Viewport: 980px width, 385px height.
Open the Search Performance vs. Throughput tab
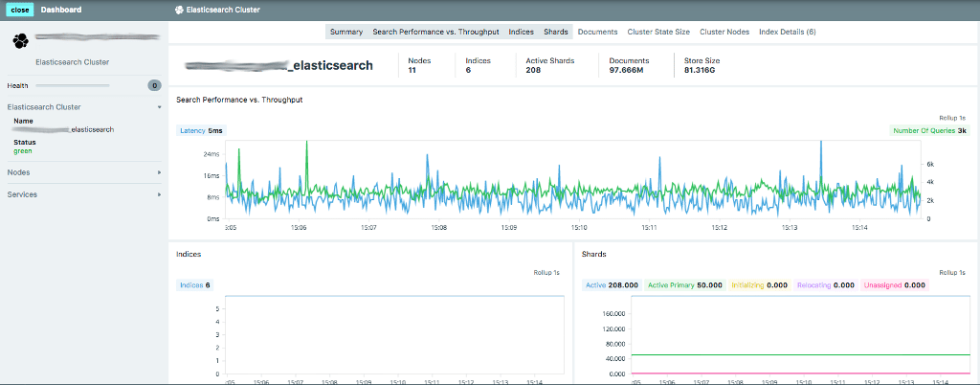[x=435, y=32]
